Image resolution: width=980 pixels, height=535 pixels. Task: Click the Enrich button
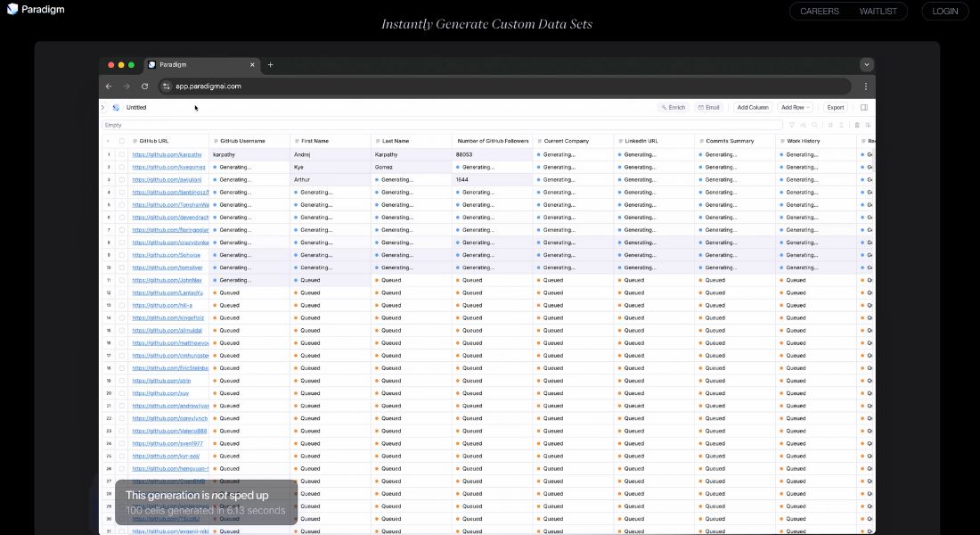pos(674,108)
